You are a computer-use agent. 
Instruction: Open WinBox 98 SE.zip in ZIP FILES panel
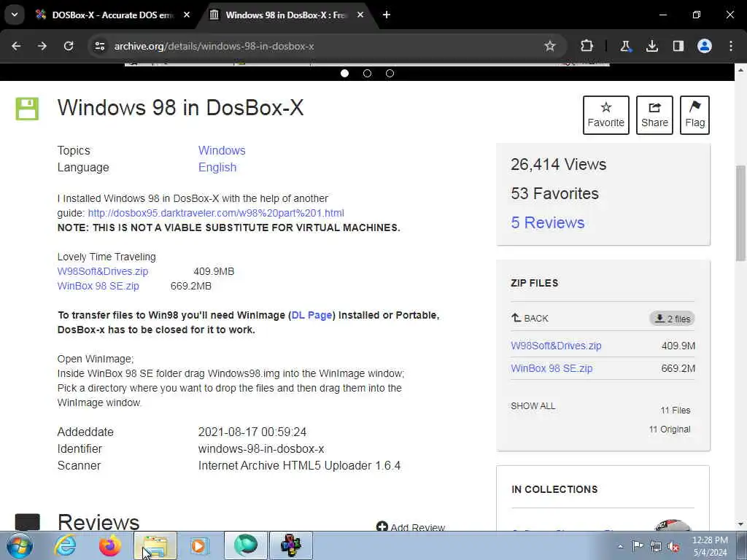[x=551, y=368]
